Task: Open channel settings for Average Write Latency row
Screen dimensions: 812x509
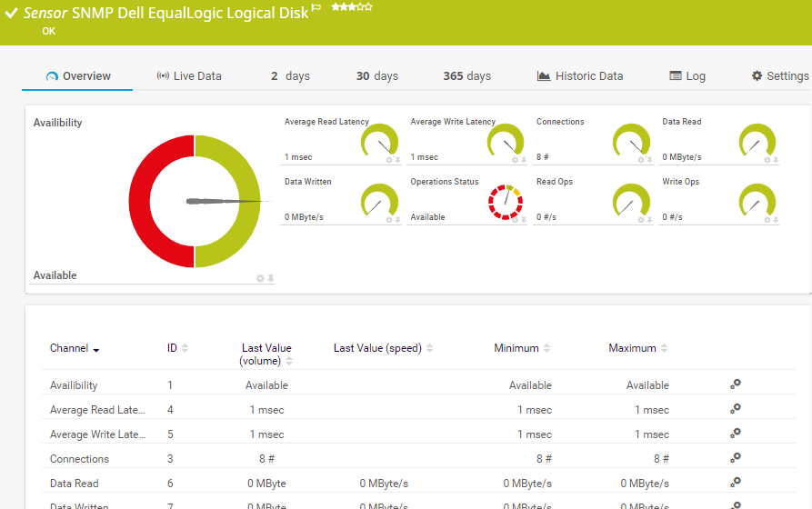Action: click(x=736, y=433)
